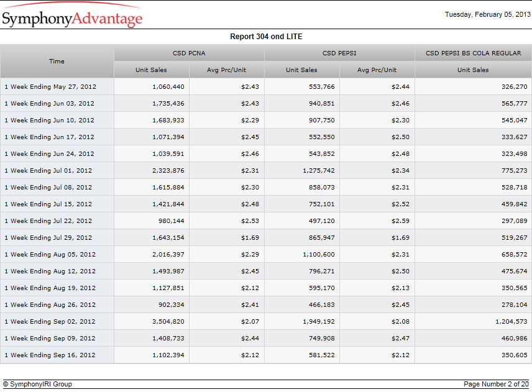Select row 1 Week Ending Aug 12, 2012
The image size is (532, 392).
[266, 271]
